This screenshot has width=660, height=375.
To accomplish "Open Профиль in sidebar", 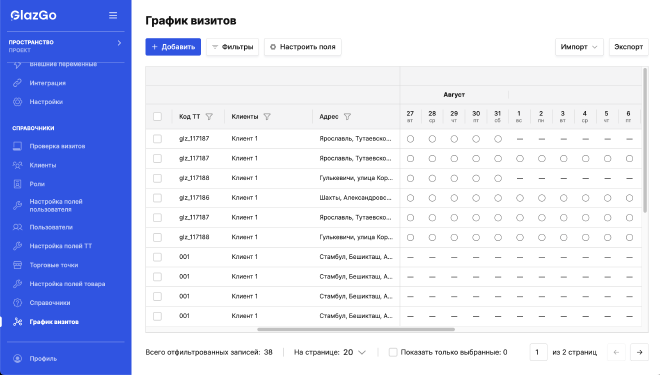I will point(43,359).
